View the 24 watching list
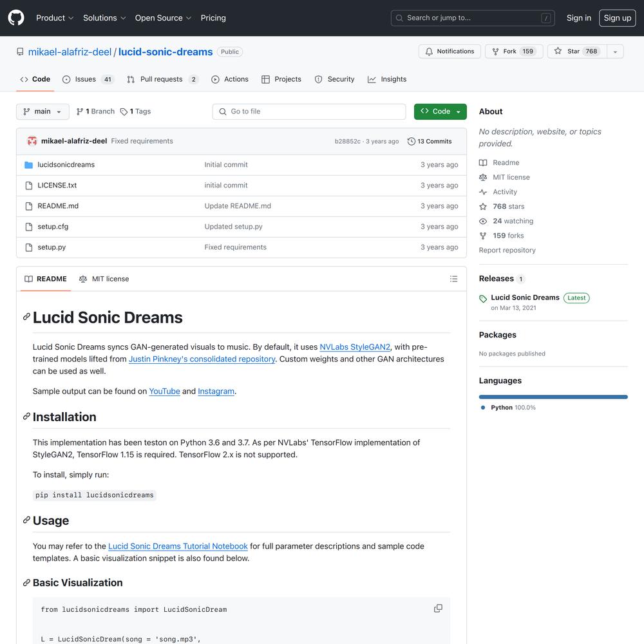644x644 pixels. [506, 221]
